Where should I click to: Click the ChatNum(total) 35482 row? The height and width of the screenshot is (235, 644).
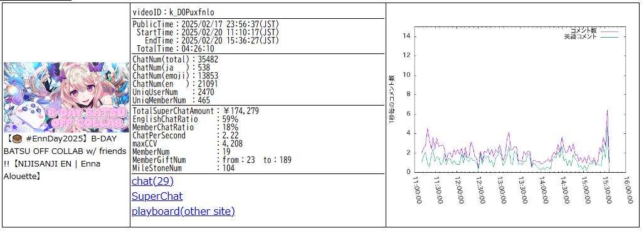click(176, 59)
